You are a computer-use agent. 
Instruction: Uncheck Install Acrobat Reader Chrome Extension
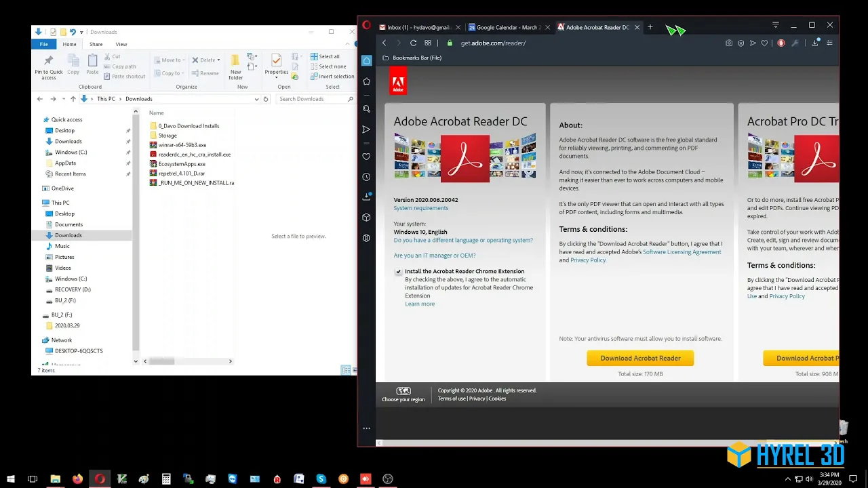tap(399, 272)
